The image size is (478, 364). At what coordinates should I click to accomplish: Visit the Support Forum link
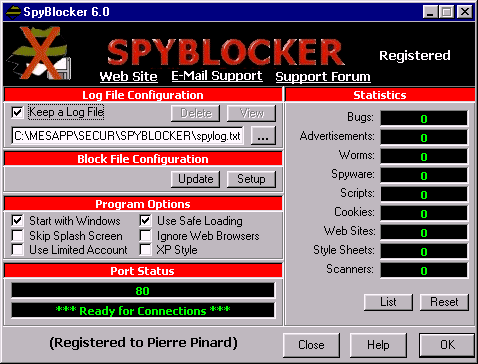(323, 77)
